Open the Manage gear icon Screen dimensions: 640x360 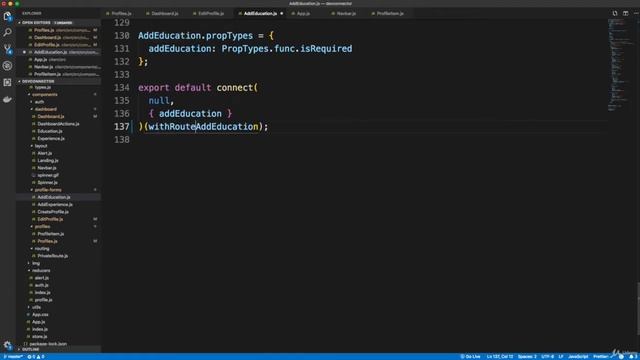(x=7, y=345)
